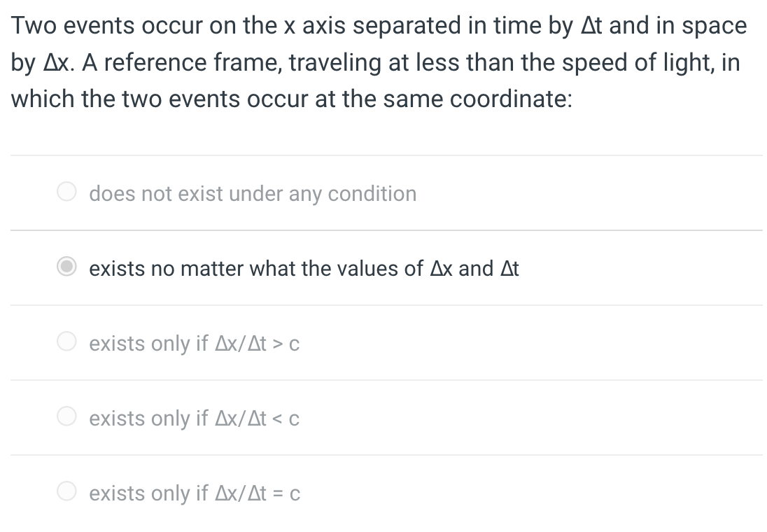Click the fourth answer option row
This screenshot has width=767, height=532.
[385, 417]
